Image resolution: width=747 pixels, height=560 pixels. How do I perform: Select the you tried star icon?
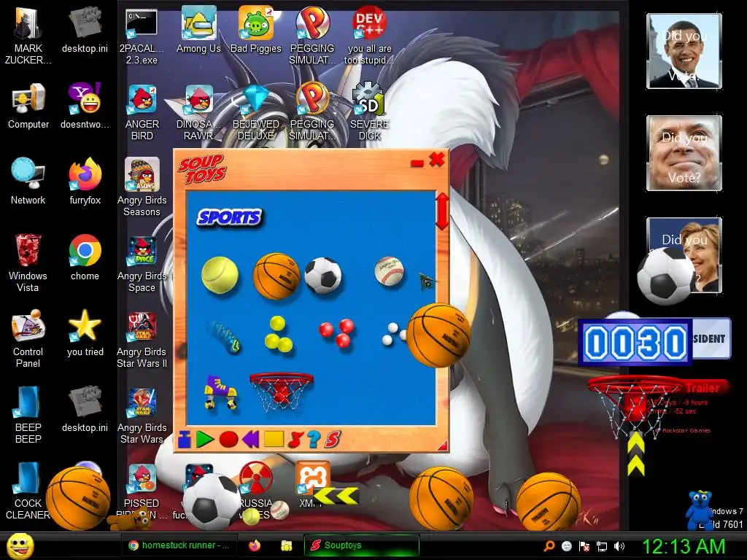[x=85, y=332]
